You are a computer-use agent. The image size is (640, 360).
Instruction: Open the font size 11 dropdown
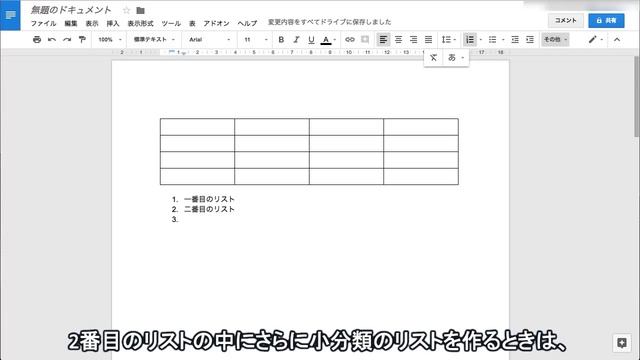(x=256, y=40)
